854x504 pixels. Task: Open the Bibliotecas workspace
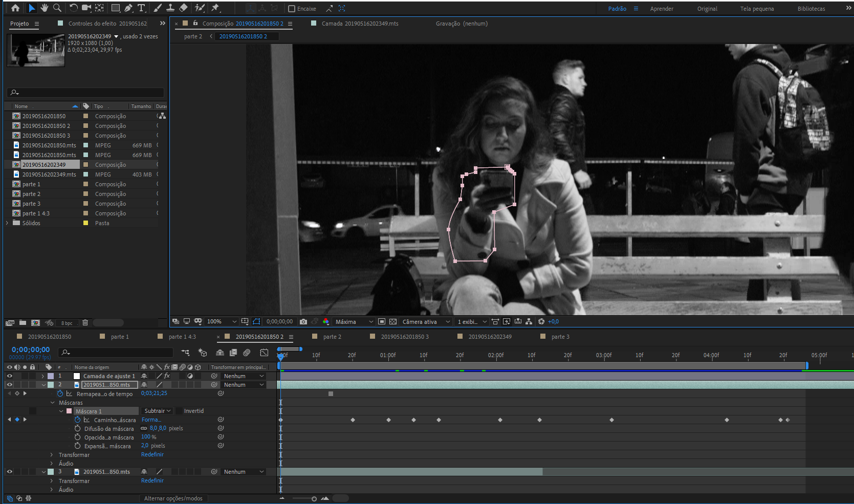[811, 9]
